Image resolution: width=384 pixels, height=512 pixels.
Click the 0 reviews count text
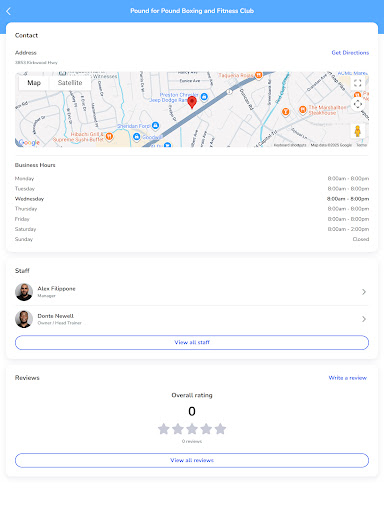click(x=192, y=441)
